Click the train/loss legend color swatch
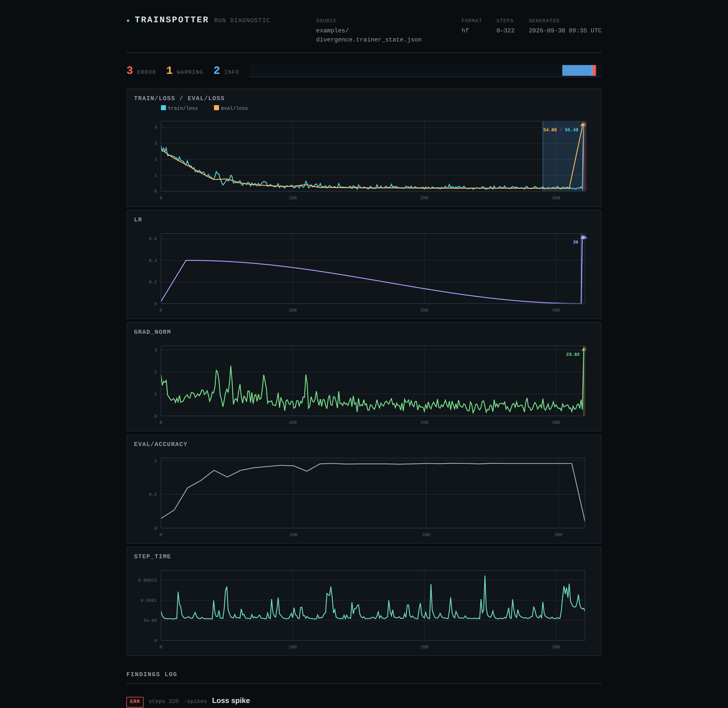Viewport: 728px width, 708px height. [x=163, y=108]
